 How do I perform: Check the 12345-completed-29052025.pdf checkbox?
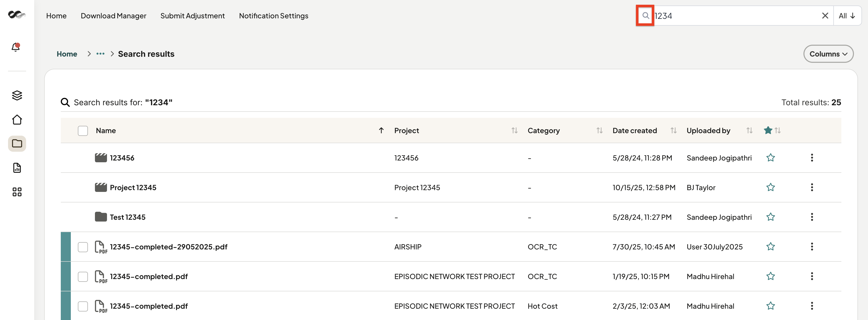[x=83, y=247]
